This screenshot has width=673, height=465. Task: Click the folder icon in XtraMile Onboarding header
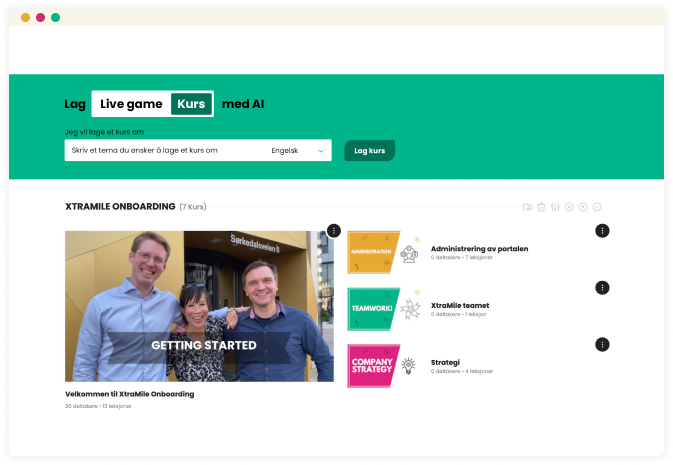(x=527, y=207)
